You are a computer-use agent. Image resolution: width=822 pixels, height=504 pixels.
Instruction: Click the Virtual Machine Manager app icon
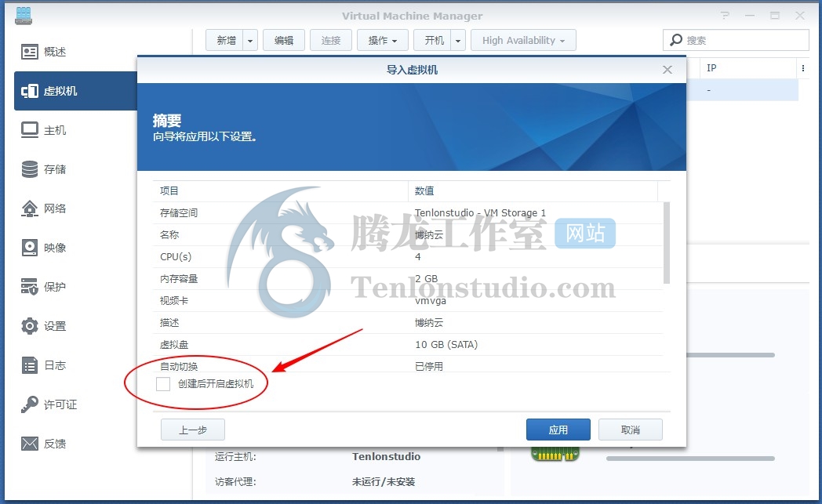(x=24, y=16)
